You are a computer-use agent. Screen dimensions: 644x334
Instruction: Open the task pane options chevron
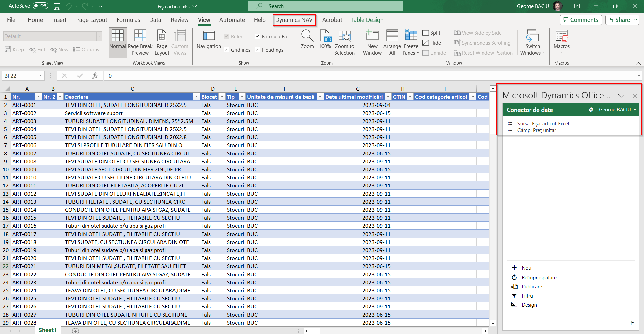621,96
